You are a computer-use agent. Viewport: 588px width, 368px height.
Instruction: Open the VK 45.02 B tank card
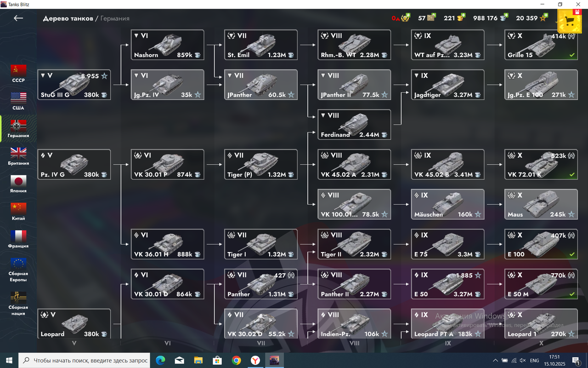tap(447, 164)
